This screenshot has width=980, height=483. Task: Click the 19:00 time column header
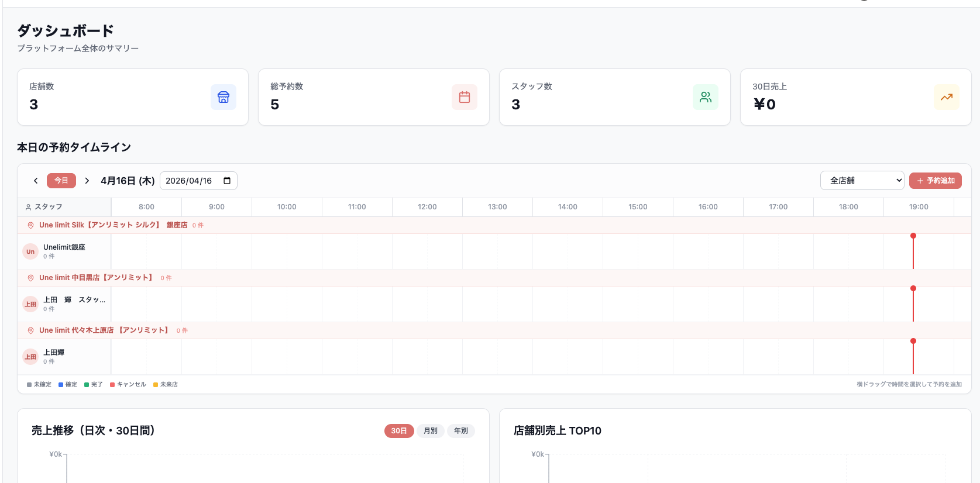pyautogui.click(x=919, y=207)
